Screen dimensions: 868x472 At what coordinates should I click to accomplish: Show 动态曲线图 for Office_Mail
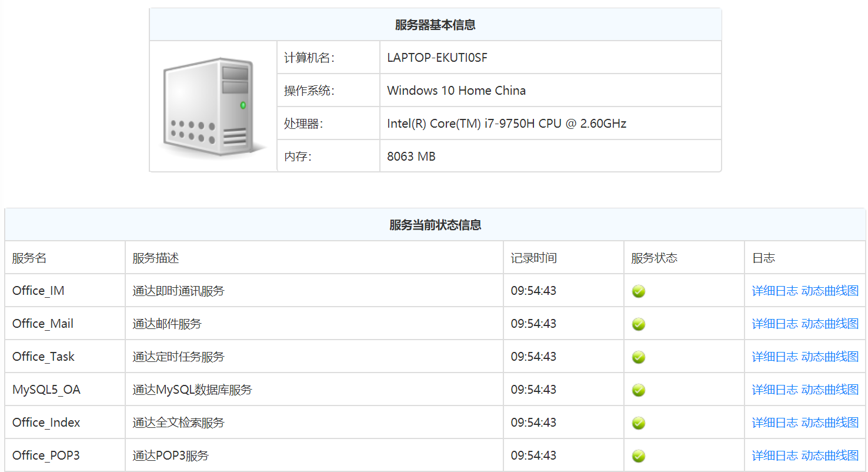tap(830, 324)
